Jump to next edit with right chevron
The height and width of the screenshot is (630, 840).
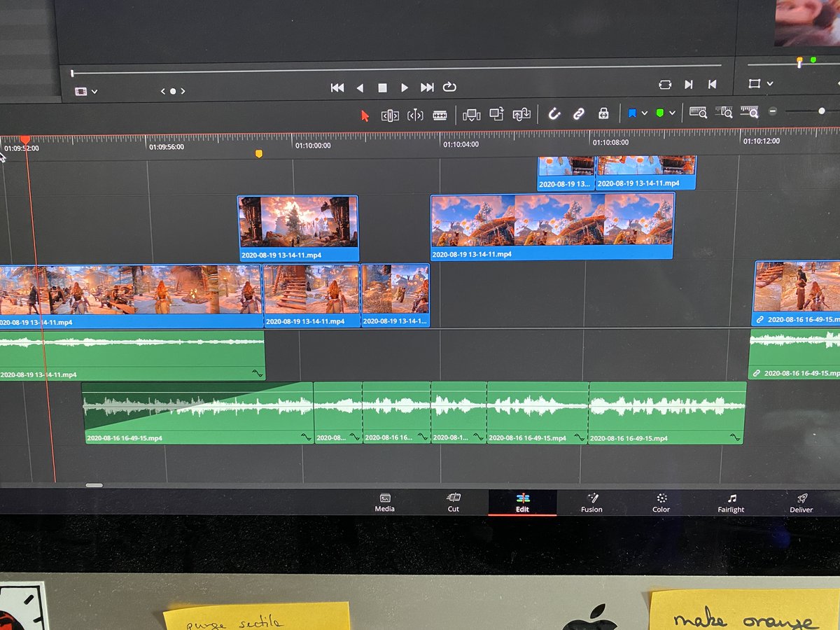[183, 91]
